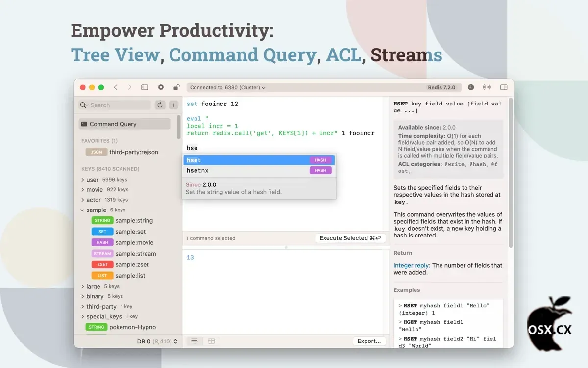The width and height of the screenshot is (588, 368).
Task: Click Execute Selected button
Action: point(350,238)
